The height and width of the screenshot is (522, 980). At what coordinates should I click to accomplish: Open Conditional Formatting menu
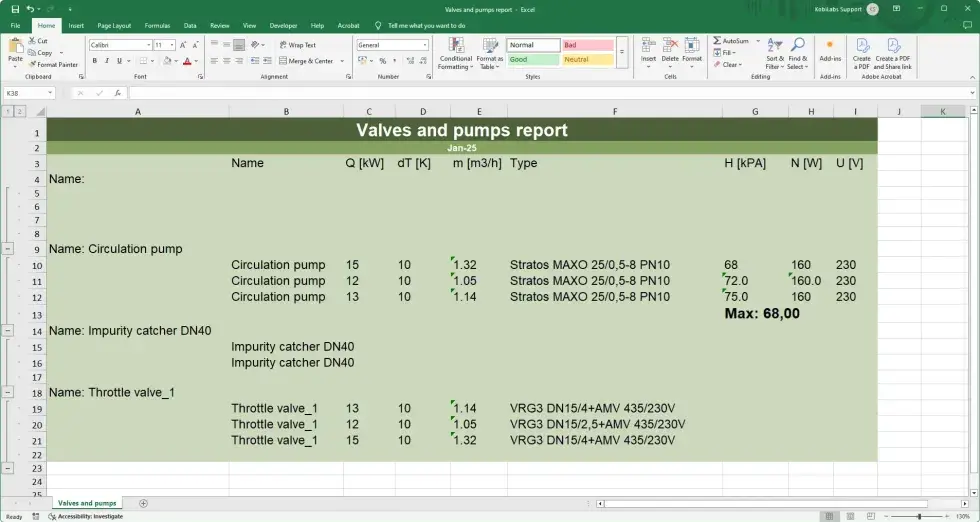(456, 54)
